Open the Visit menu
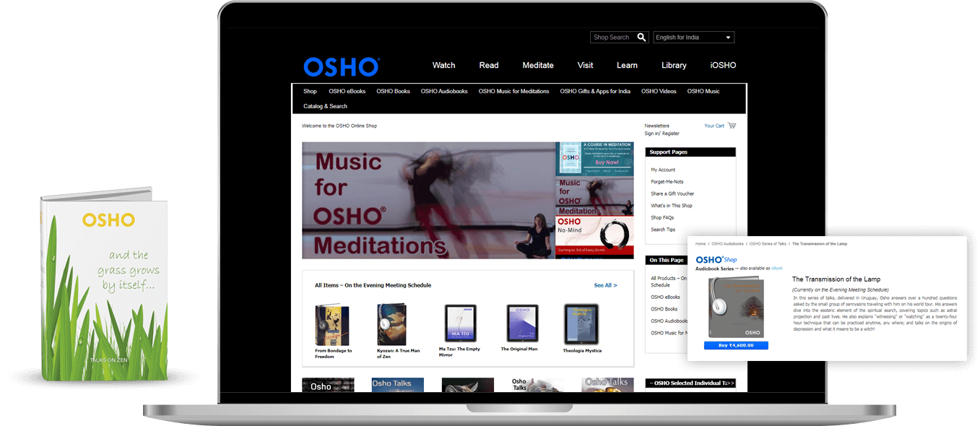 click(585, 65)
